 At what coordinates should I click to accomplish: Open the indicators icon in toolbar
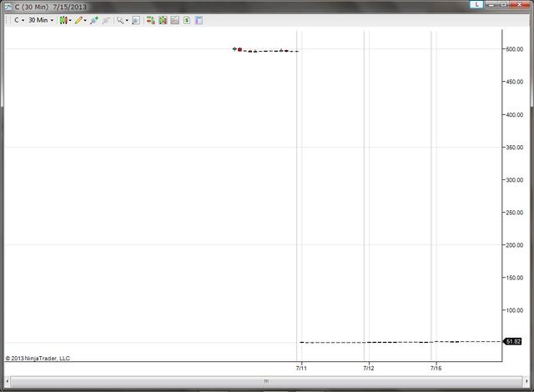coord(163,20)
